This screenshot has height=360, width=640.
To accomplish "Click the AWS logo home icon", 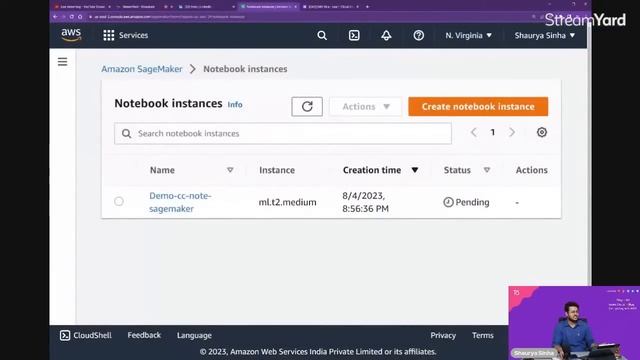I will click(71, 35).
